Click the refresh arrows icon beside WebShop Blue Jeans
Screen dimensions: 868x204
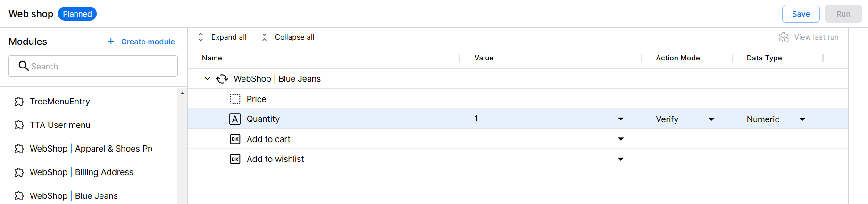tap(222, 79)
